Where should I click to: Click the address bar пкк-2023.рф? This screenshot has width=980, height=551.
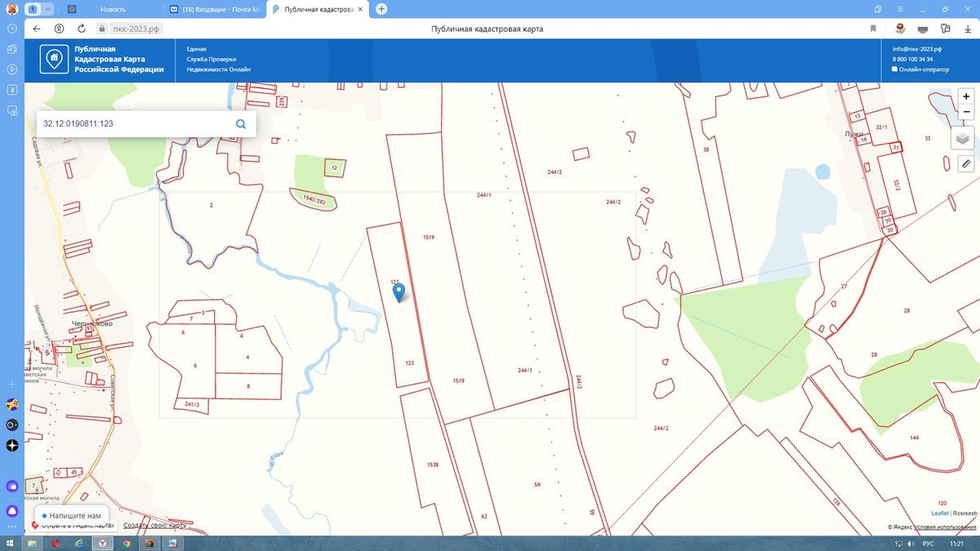(135, 29)
